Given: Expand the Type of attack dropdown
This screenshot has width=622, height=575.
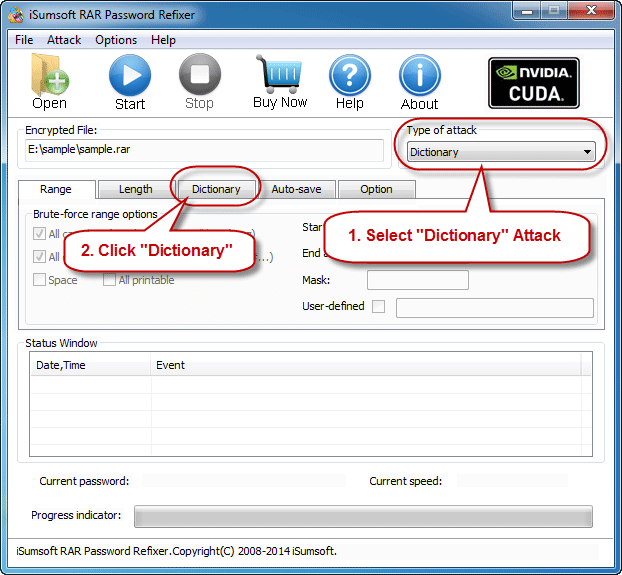Looking at the screenshot, I should point(501,152).
